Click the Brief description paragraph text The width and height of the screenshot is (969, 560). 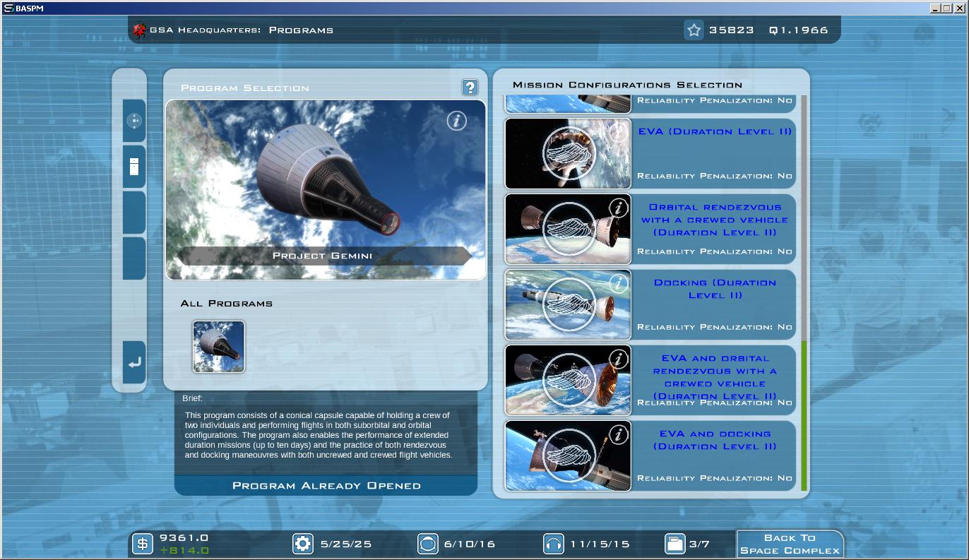(x=319, y=435)
